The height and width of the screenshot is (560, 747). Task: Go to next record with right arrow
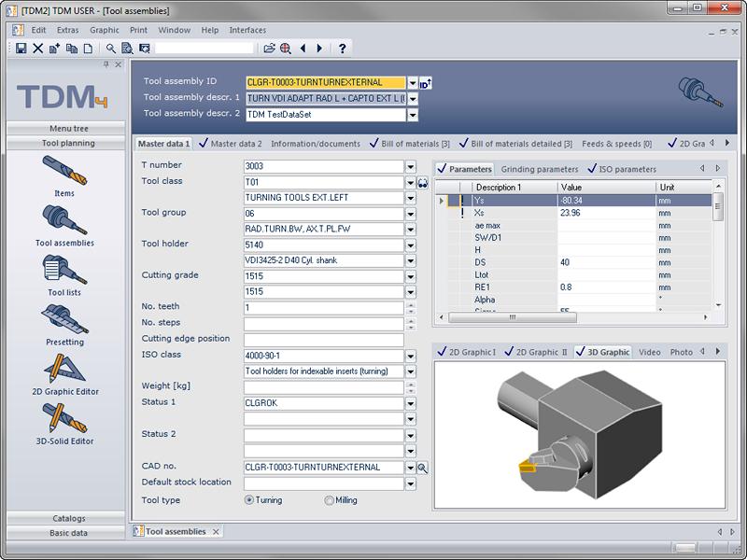(x=319, y=49)
